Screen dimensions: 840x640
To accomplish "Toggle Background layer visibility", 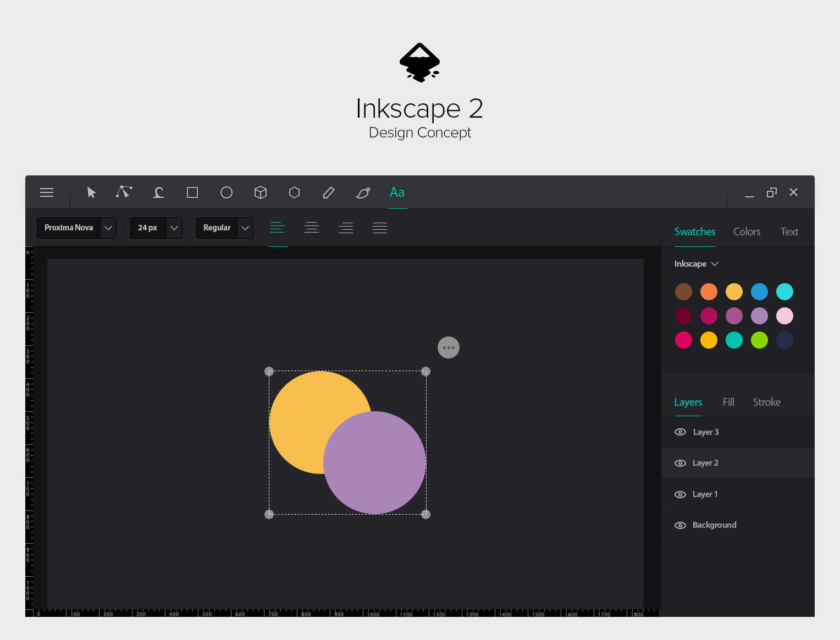I will [680, 525].
